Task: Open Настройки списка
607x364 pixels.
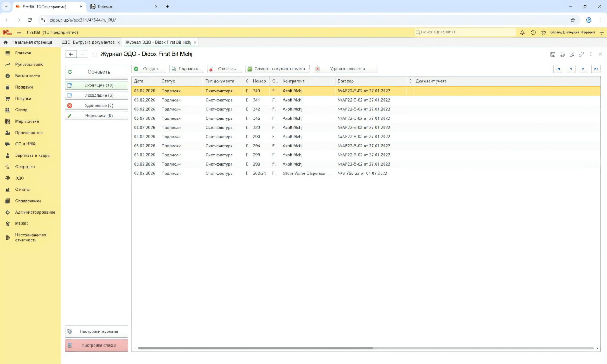Action: [x=96, y=345]
